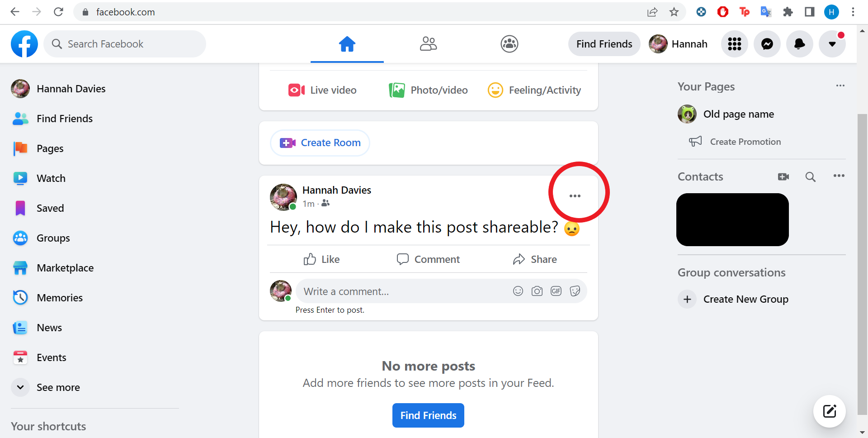This screenshot has height=438, width=868.
Task: Choose Feeling/Activity option
Action: (x=534, y=90)
